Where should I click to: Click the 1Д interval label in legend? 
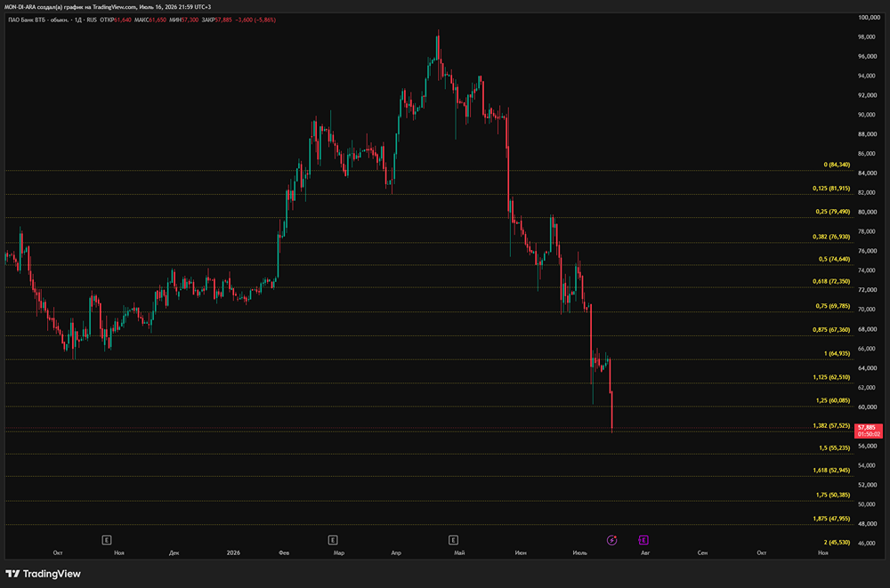tap(78, 20)
